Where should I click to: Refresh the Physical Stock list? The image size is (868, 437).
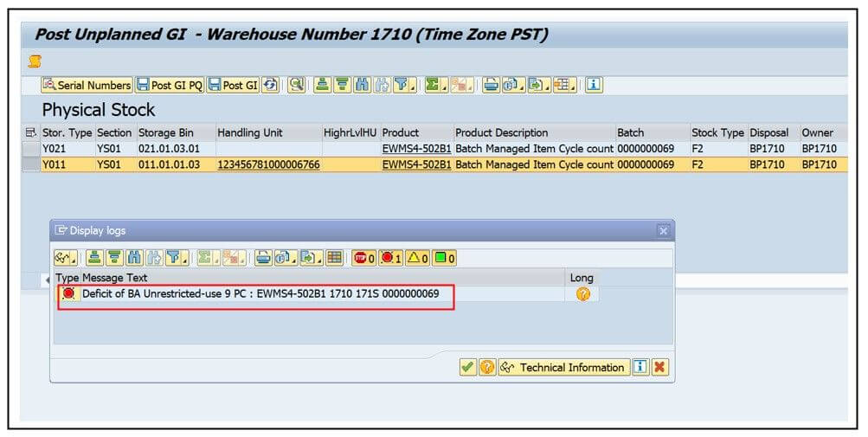pos(270,86)
